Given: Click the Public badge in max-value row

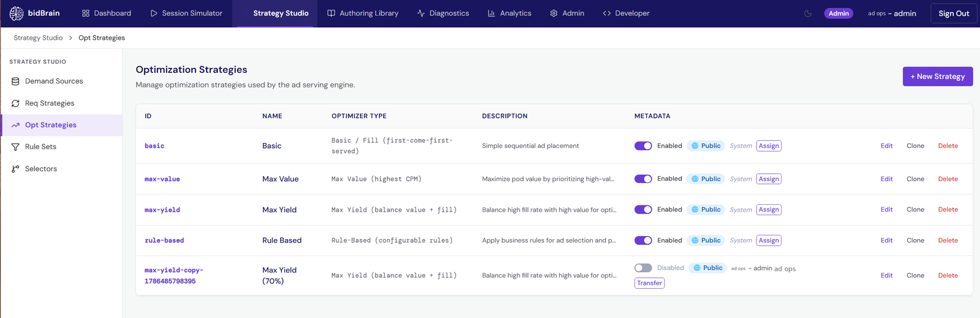Looking at the screenshot, I should click(706, 179).
